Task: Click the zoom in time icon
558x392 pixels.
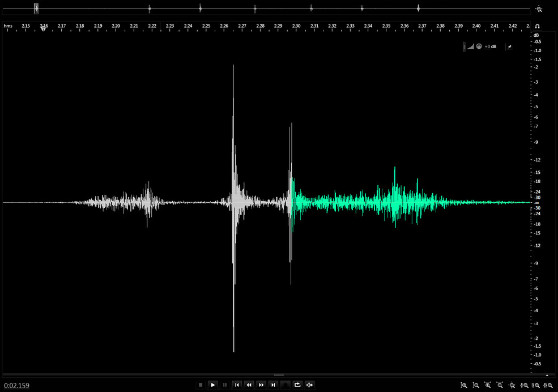Action: tap(488, 385)
